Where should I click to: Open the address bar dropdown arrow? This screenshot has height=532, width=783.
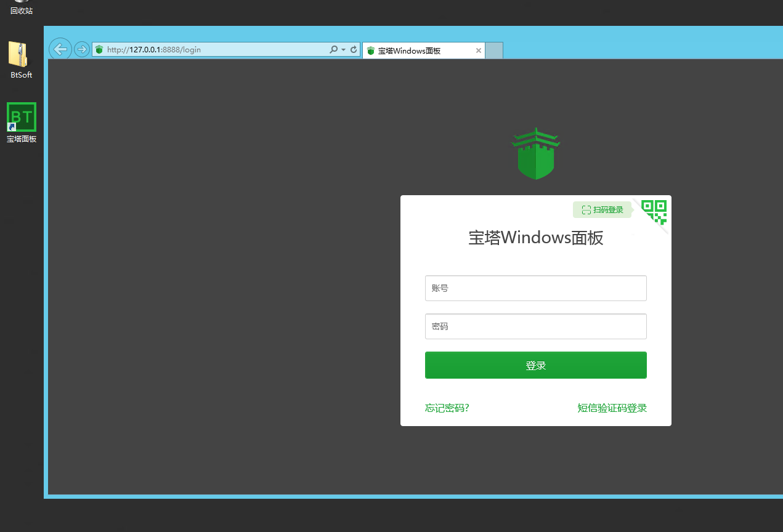click(x=344, y=50)
